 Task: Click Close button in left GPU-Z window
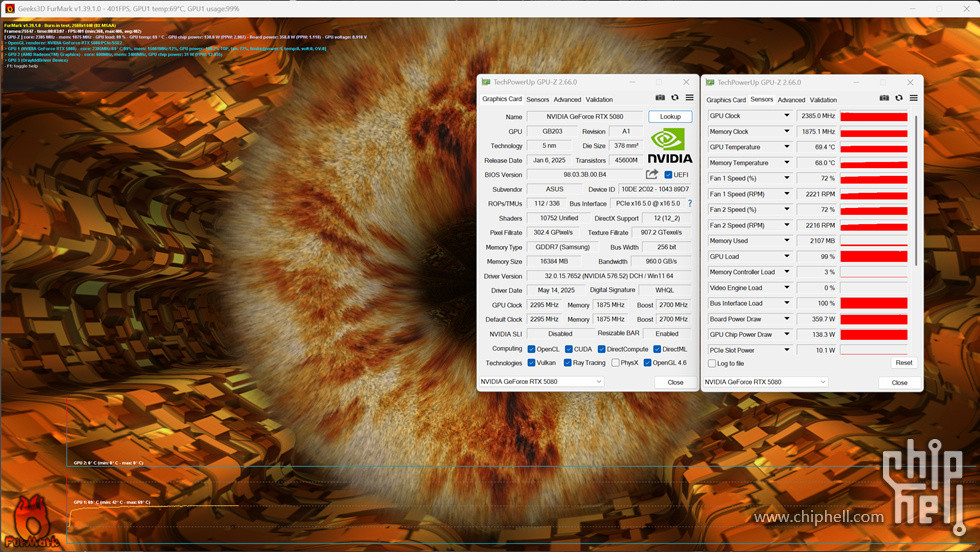pyautogui.click(x=676, y=382)
